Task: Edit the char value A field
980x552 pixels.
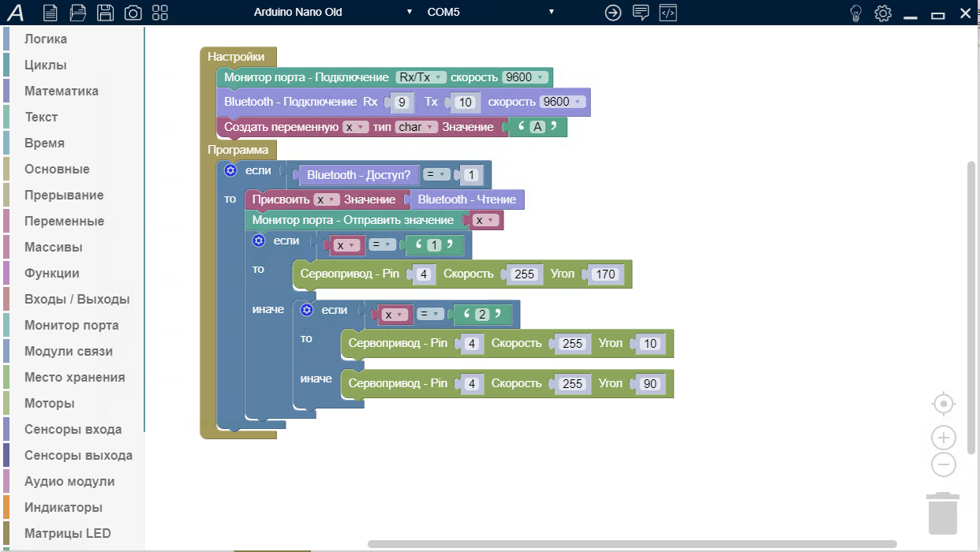Action: pos(537,127)
